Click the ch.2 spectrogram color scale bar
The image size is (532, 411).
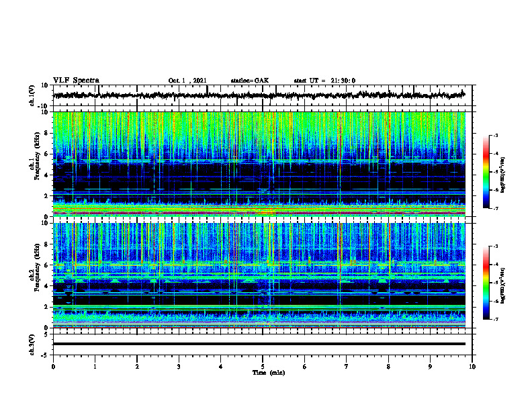486,283
